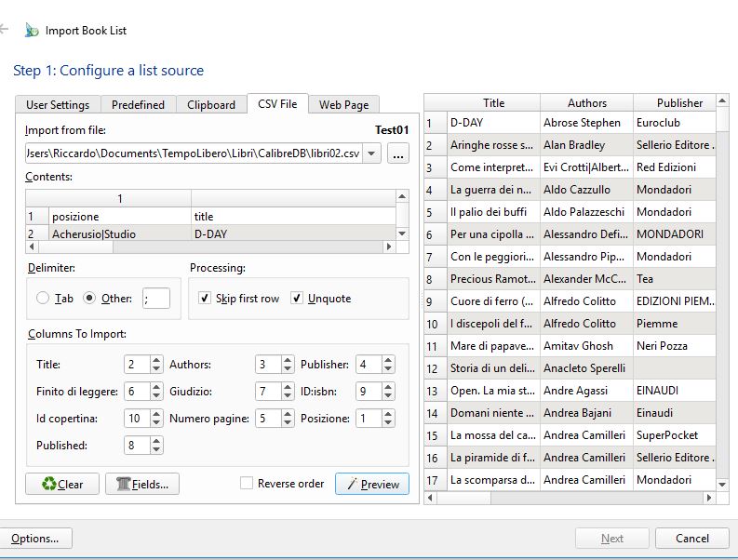Click the Amitav Ghosh author cell
This screenshot has height=560, width=738.
coord(586,346)
